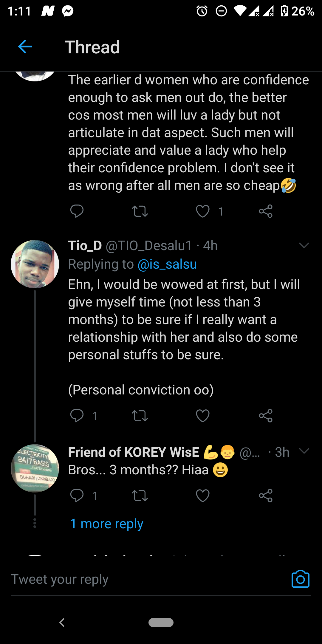Go back using the blue arrow
The width and height of the screenshot is (322, 644).
[25, 47]
